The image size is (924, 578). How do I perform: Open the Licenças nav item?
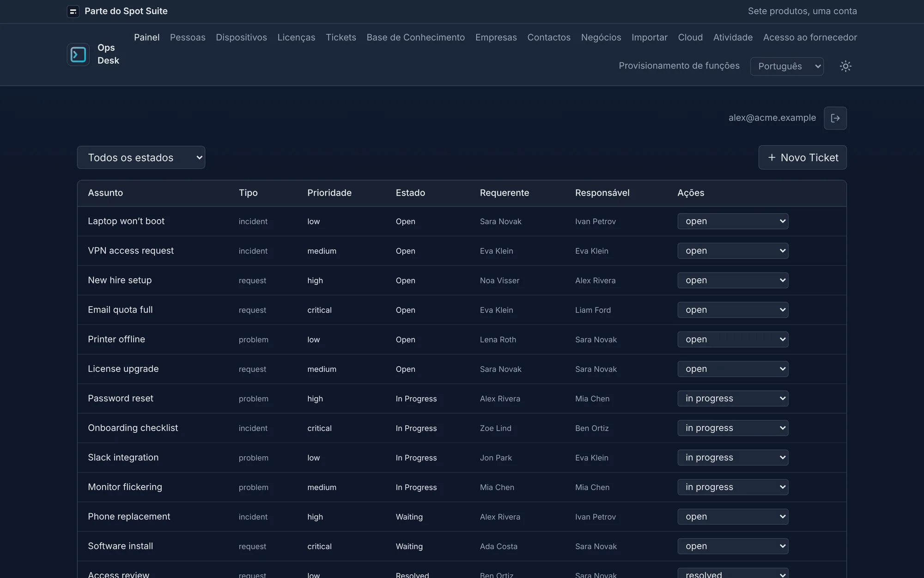296,37
